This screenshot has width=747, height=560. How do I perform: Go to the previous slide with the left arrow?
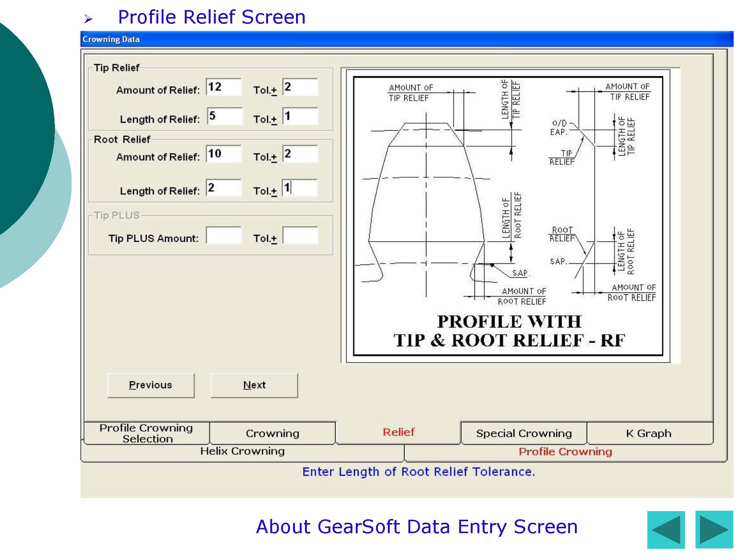[666, 529]
